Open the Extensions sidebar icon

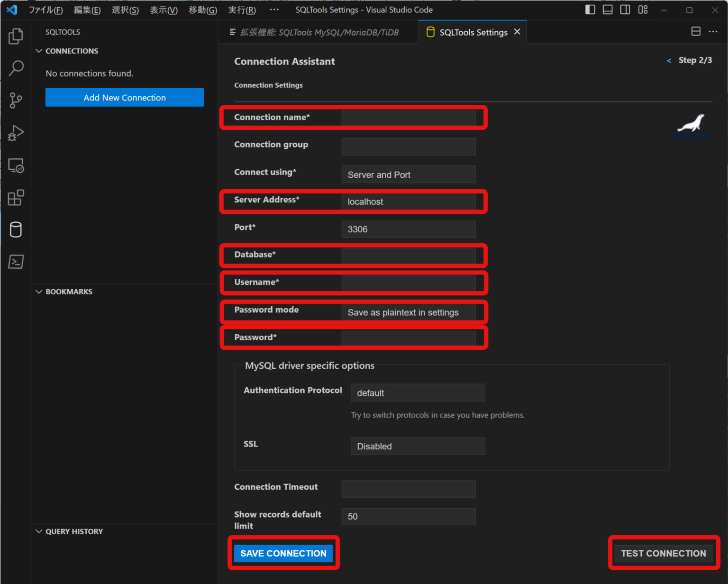(x=16, y=198)
